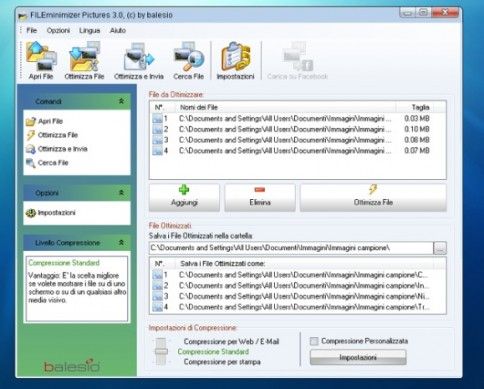Click the Ottimizza e Invia toolbar icon
Viewport: 484px width, 389px height.
point(139,61)
